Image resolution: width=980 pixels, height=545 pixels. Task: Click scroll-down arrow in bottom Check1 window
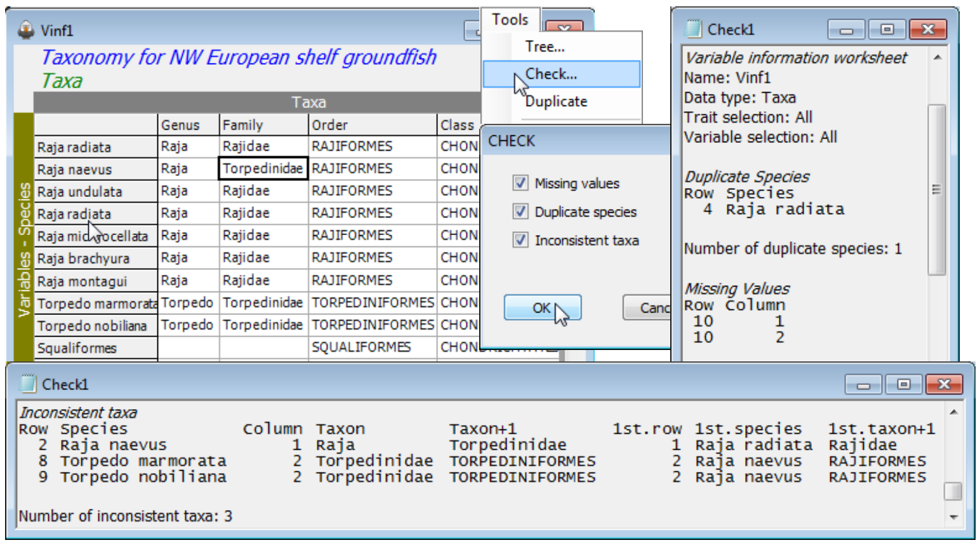click(953, 517)
